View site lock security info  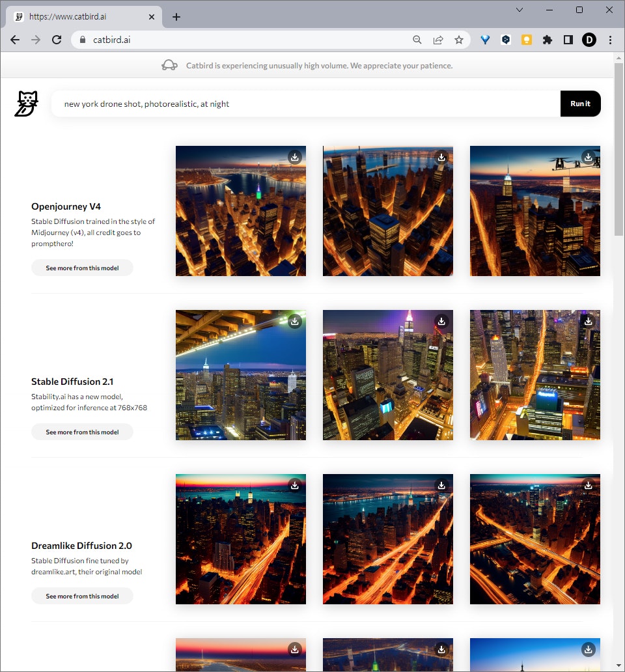click(x=83, y=40)
